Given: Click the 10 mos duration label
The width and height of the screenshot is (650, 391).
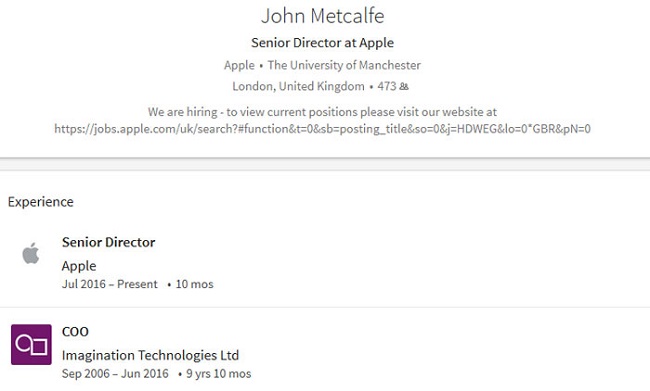Looking at the screenshot, I should pyautogui.click(x=194, y=284).
